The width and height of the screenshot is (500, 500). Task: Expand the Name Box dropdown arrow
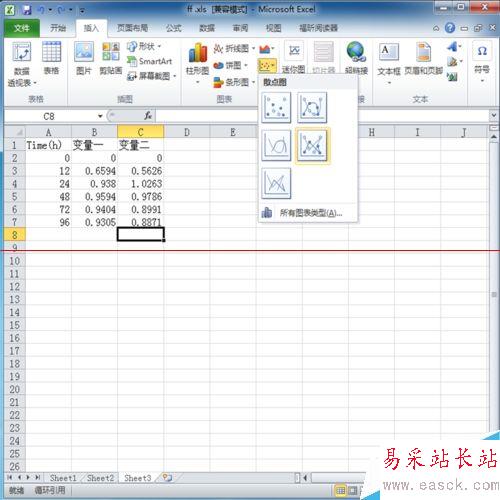100,116
